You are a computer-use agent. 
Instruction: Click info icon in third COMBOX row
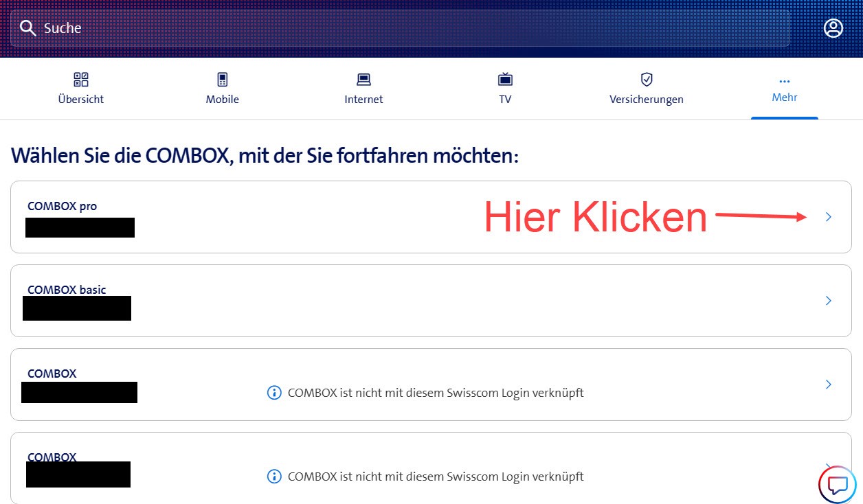pyautogui.click(x=273, y=393)
